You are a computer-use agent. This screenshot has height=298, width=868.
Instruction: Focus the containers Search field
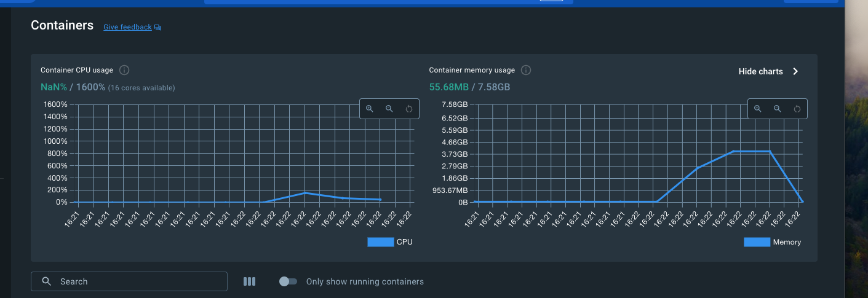(129, 281)
